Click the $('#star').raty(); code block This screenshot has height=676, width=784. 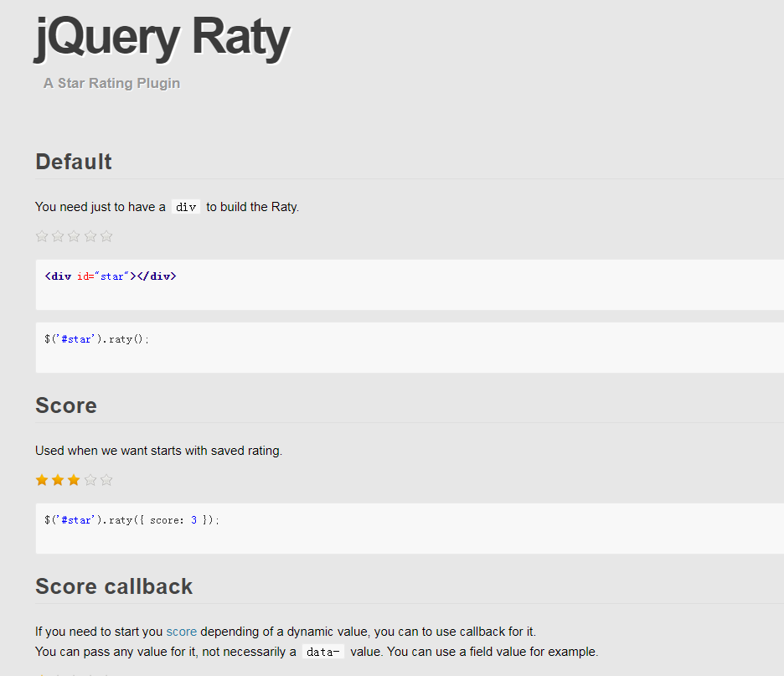[410, 348]
